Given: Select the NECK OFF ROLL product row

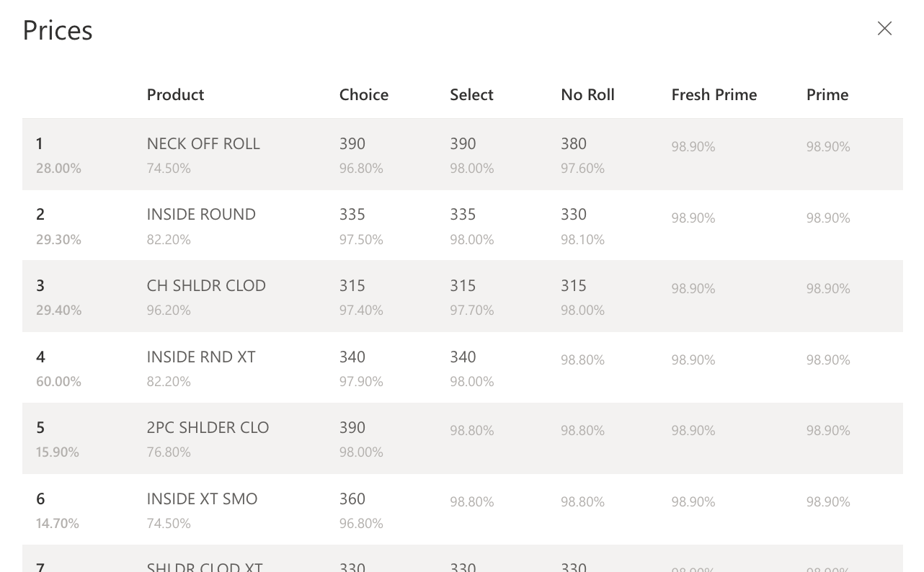Looking at the screenshot, I should (x=462, y=154).
